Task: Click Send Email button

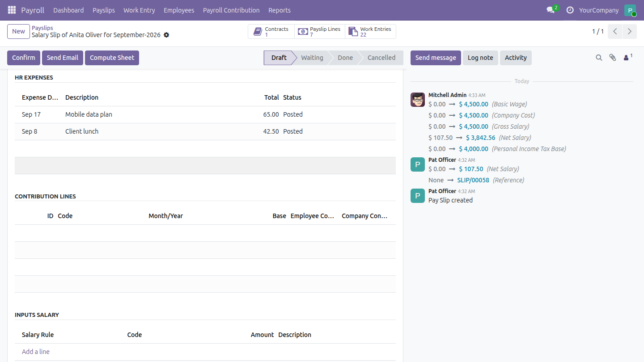Action: coord(63,58)
